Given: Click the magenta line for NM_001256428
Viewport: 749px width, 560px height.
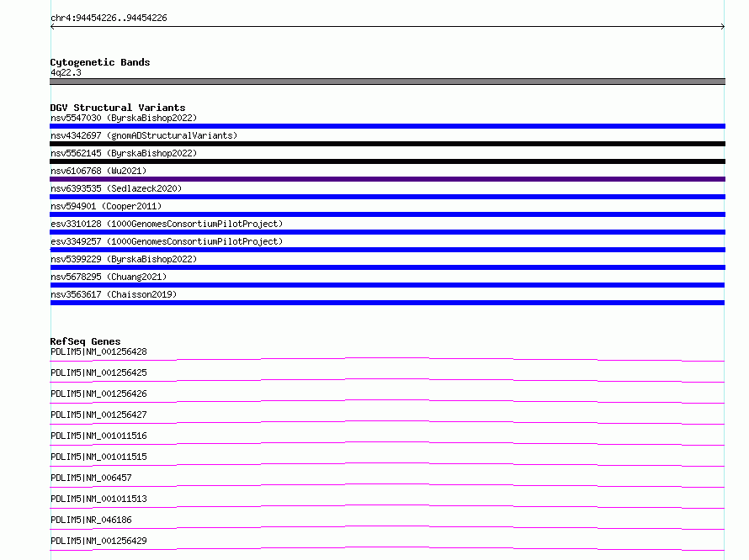Looking at the screenshot, I should point(387,360).
